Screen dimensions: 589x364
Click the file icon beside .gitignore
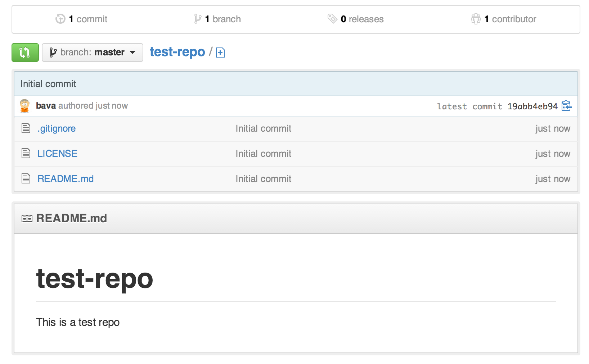pos(26,128)
